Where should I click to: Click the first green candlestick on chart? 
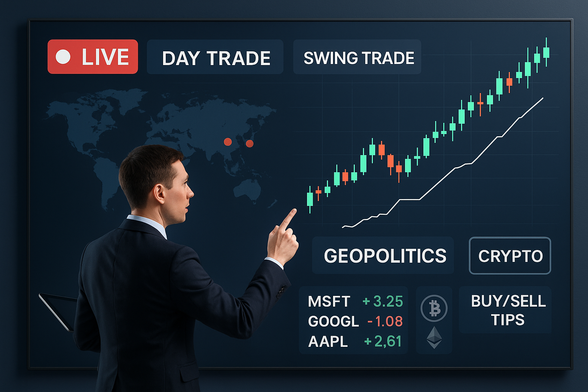click(x=310, y=199)
